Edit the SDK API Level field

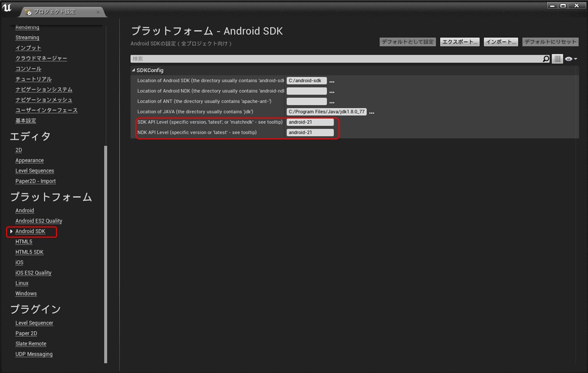(310, 122)
